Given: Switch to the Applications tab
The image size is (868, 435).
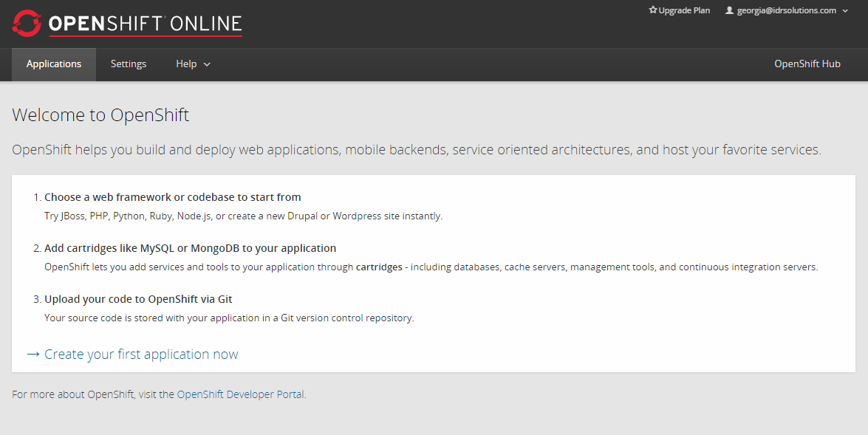Looking at the screenshot, I should point(54,64).
